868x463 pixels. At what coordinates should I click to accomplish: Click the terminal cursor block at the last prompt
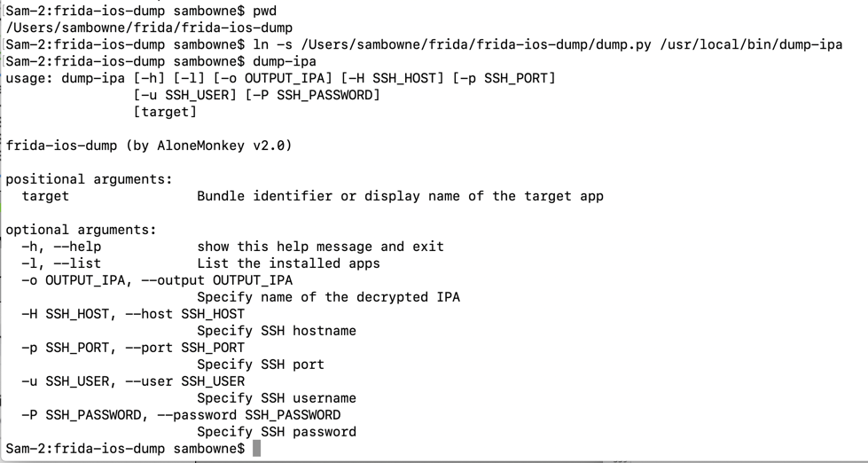[257, 449]
